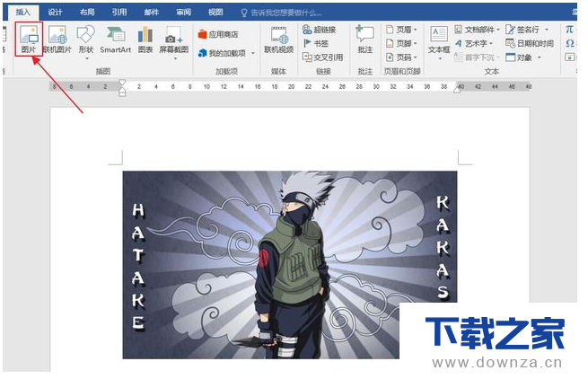Insert a 超链接 hyperlink
Image resolution: width=588 pixels, height=379 pixels.
(319, 30)
